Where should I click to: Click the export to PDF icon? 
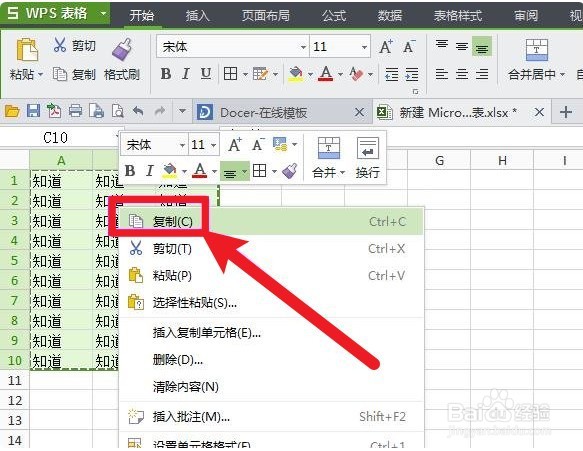tap(54, 111)
